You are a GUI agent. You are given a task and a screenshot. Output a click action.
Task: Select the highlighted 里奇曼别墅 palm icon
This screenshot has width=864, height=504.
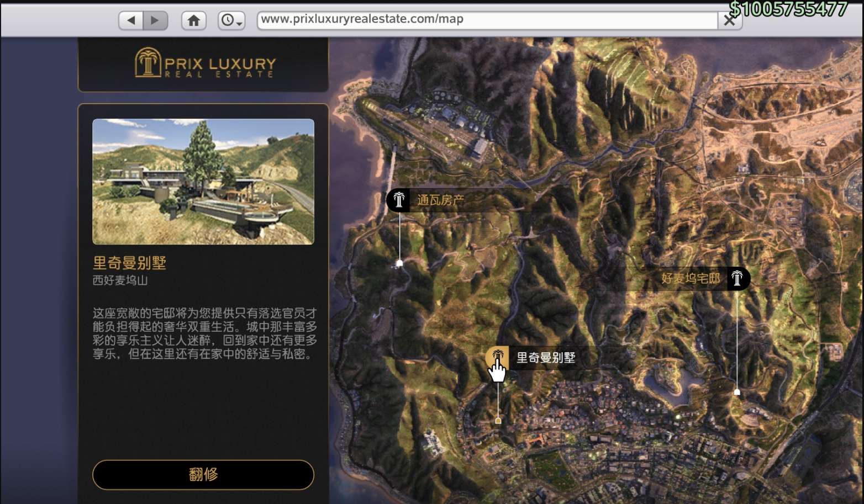pos(497,357)
